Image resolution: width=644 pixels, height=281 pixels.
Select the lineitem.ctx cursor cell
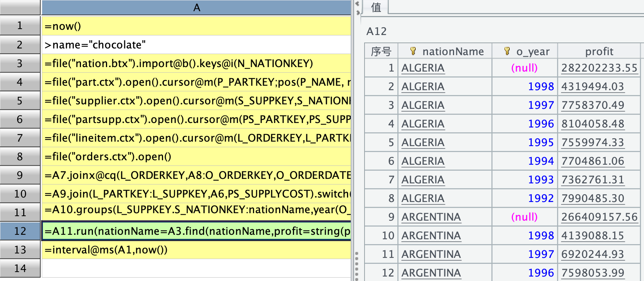[x=197, y=138]
